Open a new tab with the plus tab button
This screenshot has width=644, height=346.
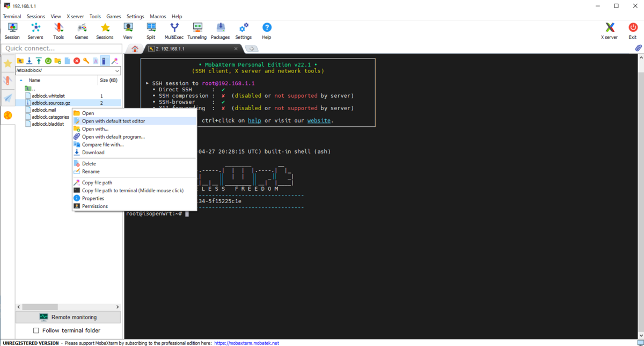[251, 49]
